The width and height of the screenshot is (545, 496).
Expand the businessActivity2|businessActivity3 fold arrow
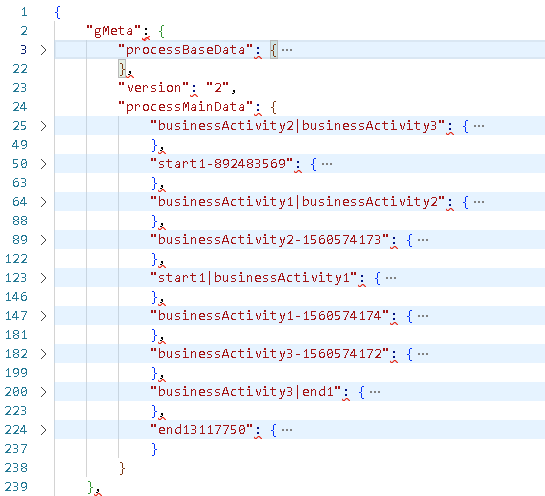(x=43, y=126)
